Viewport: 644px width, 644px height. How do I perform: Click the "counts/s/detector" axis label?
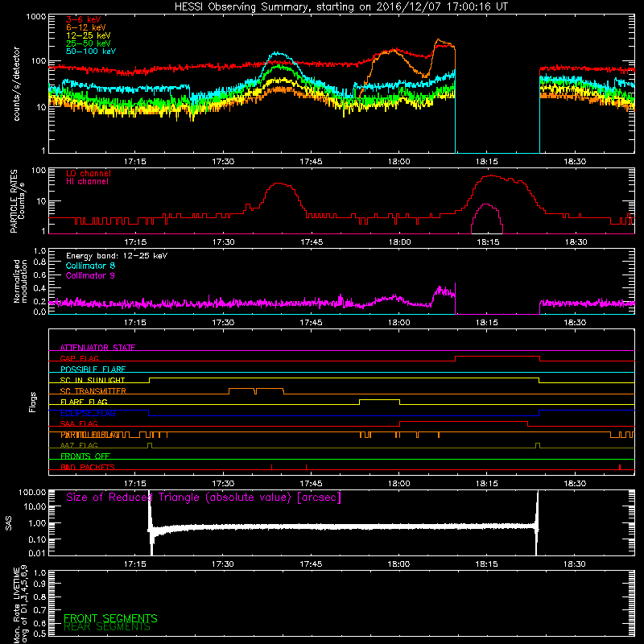16,84
